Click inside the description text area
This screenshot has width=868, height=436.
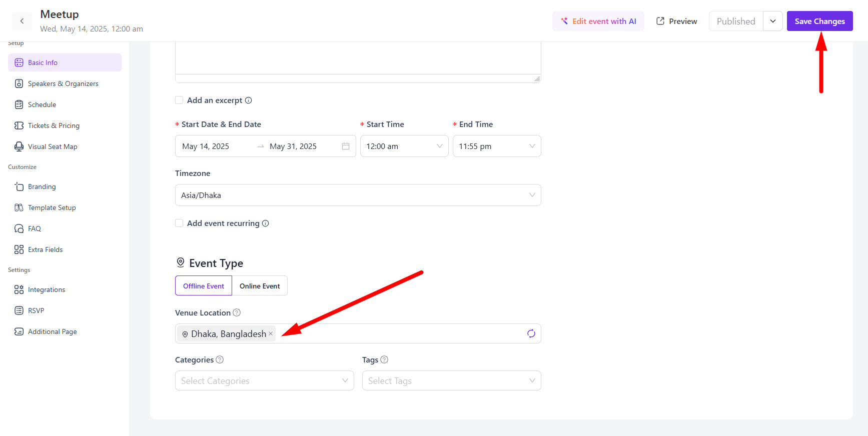(358, 57)
